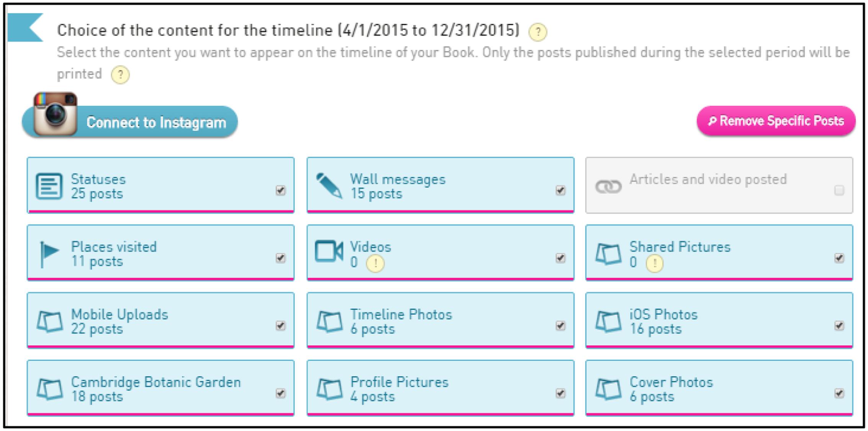Screen dimensions: 868x431
Task: Toggle the Cover Photos checkbox
Action: pyautogui.click(x=839, y=393)
